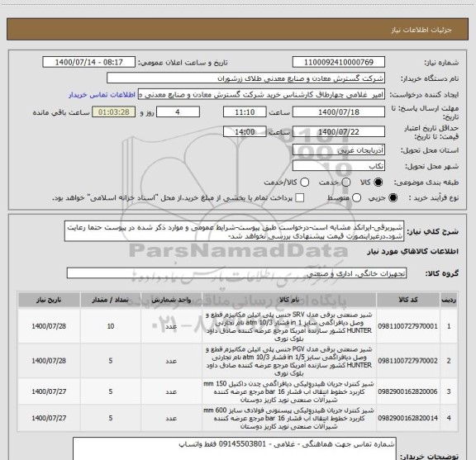Image resolution: width=476 pixels, height=460 pixels.
Task: Click need date 1400/07/28 in row 1
Action: point(49,326)
